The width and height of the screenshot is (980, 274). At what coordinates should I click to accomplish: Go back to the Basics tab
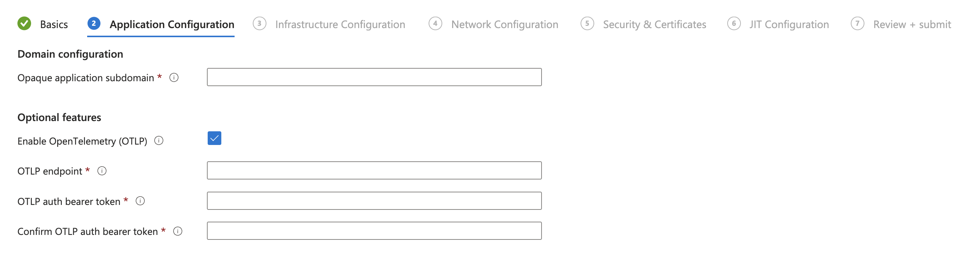(x=54, y=24)
